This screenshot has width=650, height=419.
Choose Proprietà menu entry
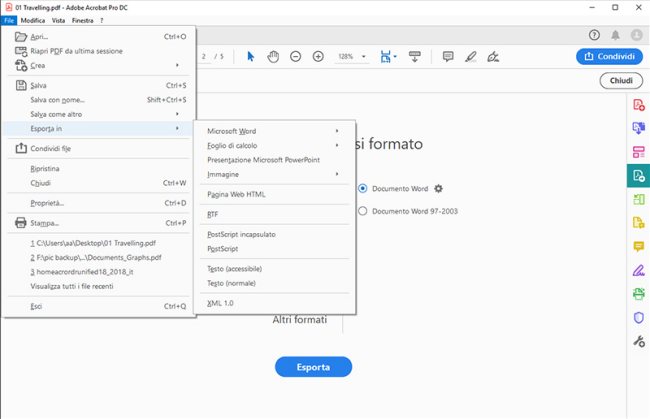[x=99, y=203]
